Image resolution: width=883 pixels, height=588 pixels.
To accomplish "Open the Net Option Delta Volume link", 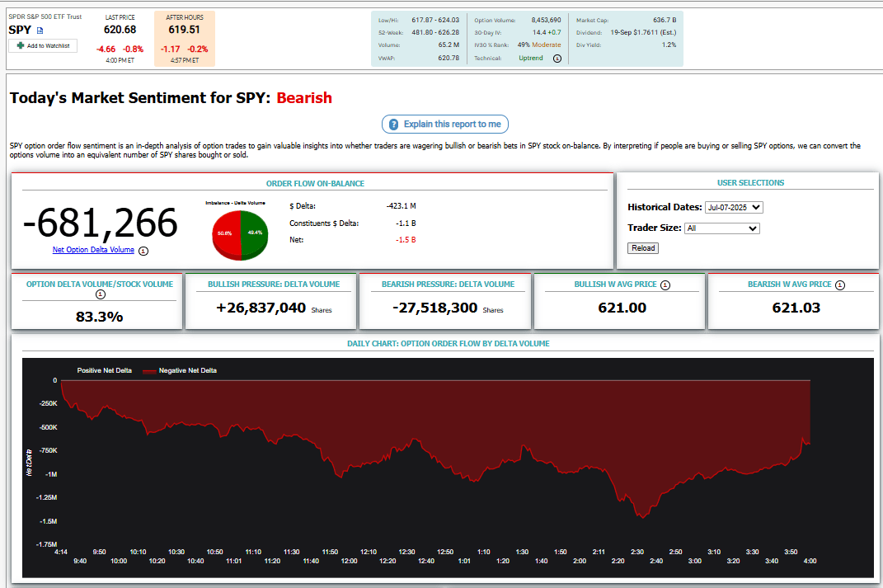I will pyautogui.click(x=93, y=250).
